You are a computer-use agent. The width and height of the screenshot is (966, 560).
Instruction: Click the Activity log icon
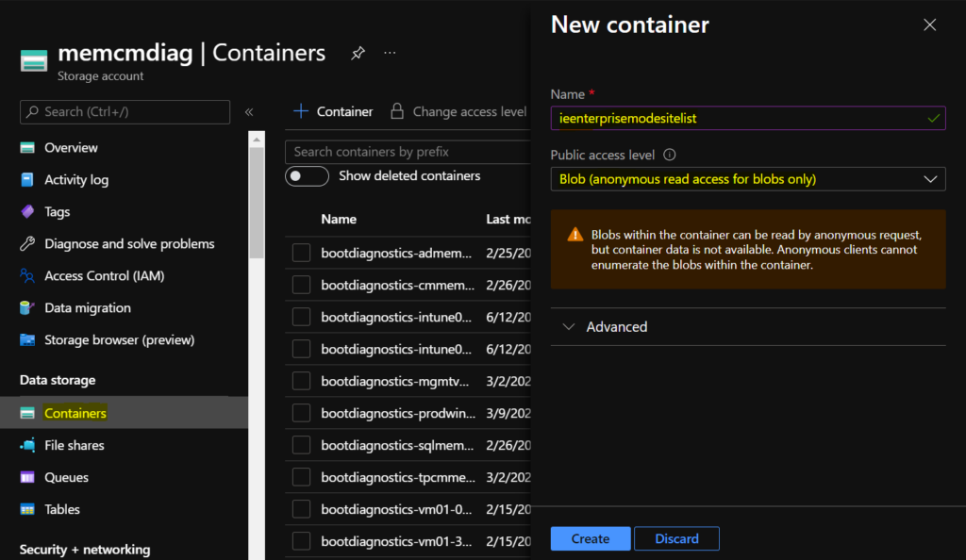(27, 180)
